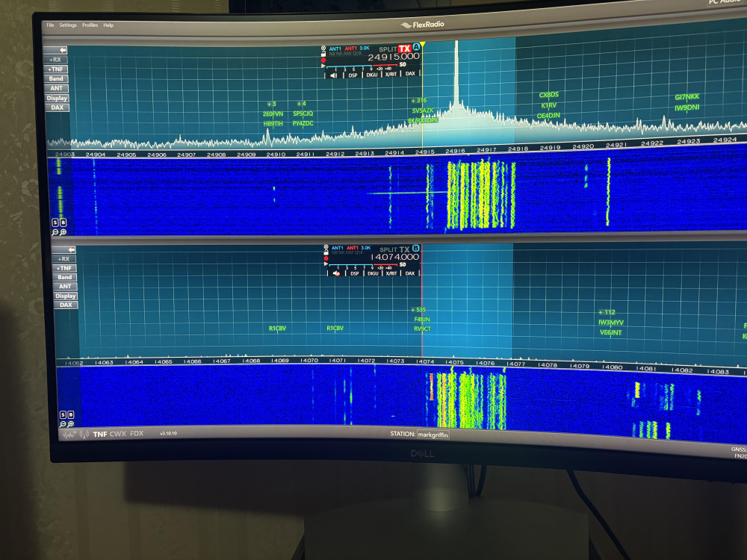
Task: Open slice B blue RX antenna ANT1 selector
Action: pos(338,248)
